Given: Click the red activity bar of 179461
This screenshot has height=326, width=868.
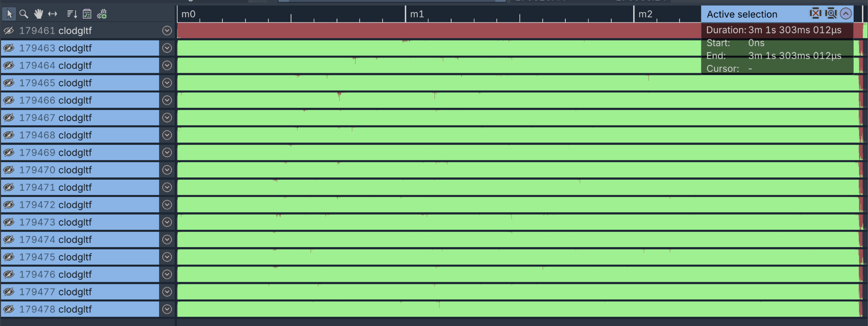Looking at the screenshot, I should click(436, 31).
